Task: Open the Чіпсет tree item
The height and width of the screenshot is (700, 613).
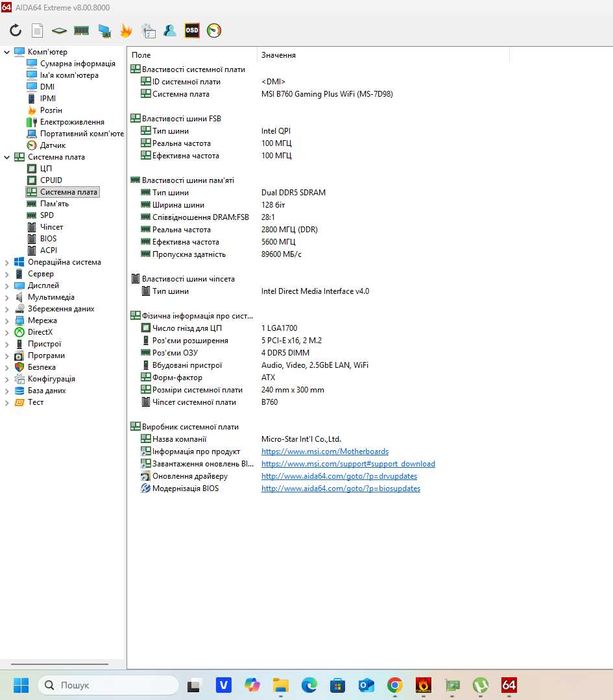Action: pos(51,227)
